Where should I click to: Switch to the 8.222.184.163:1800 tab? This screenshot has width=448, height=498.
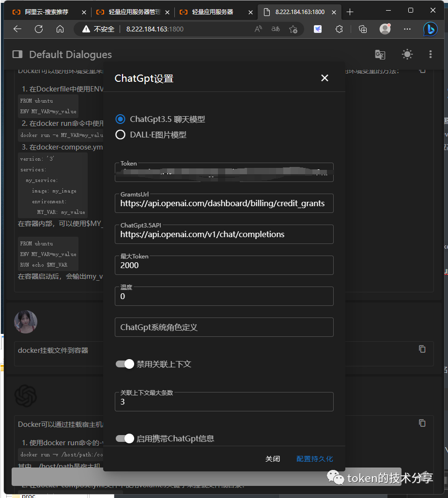(x=300, y=12)
